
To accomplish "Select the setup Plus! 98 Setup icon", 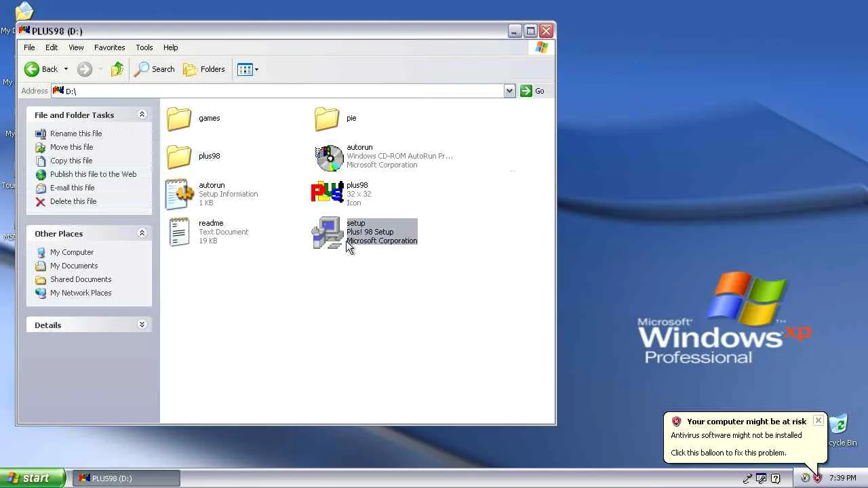I will point(328,232).
